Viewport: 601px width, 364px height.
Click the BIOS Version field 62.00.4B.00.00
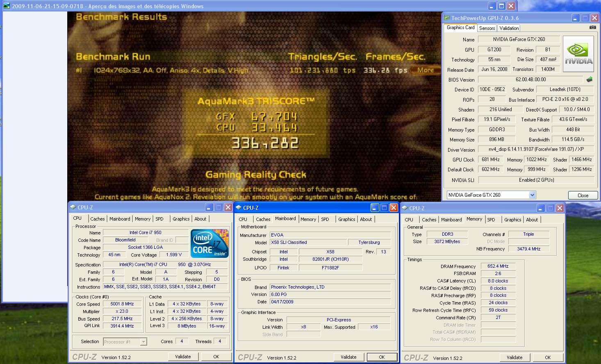click(x=530, y=80)
